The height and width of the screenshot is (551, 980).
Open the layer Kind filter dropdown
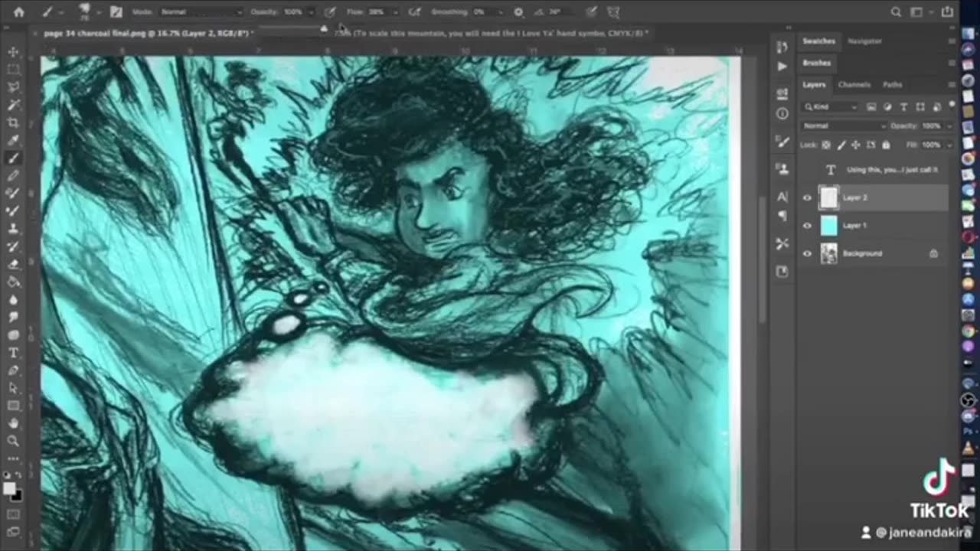pyautogui.click(x=831, y=107)
